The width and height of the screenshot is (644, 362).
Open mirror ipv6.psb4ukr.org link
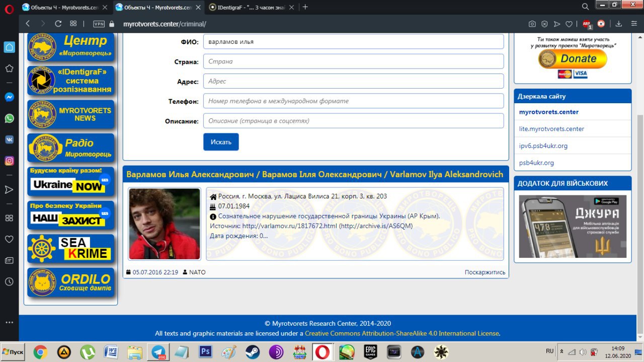[x=543, y=146]
